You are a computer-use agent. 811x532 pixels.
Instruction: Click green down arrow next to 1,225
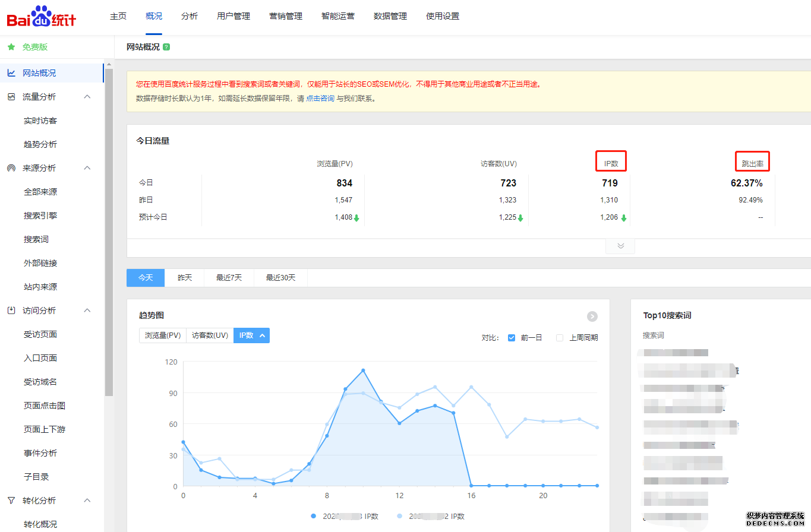pos(520,218)
